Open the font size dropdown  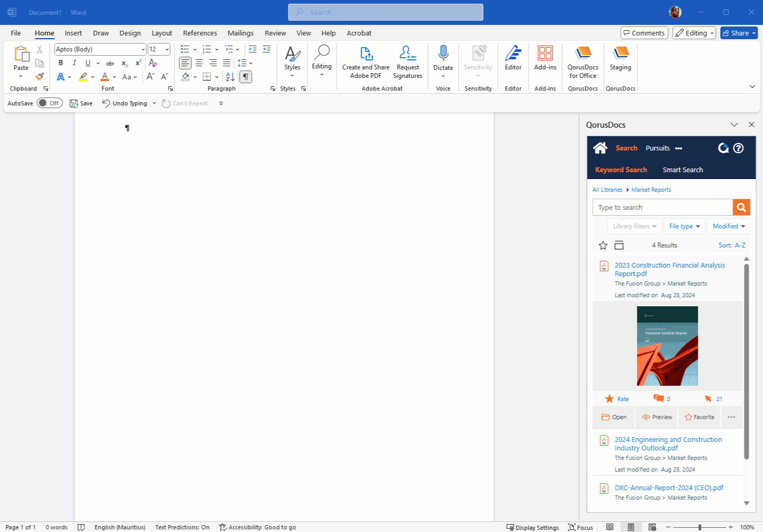tap(167, 49)
